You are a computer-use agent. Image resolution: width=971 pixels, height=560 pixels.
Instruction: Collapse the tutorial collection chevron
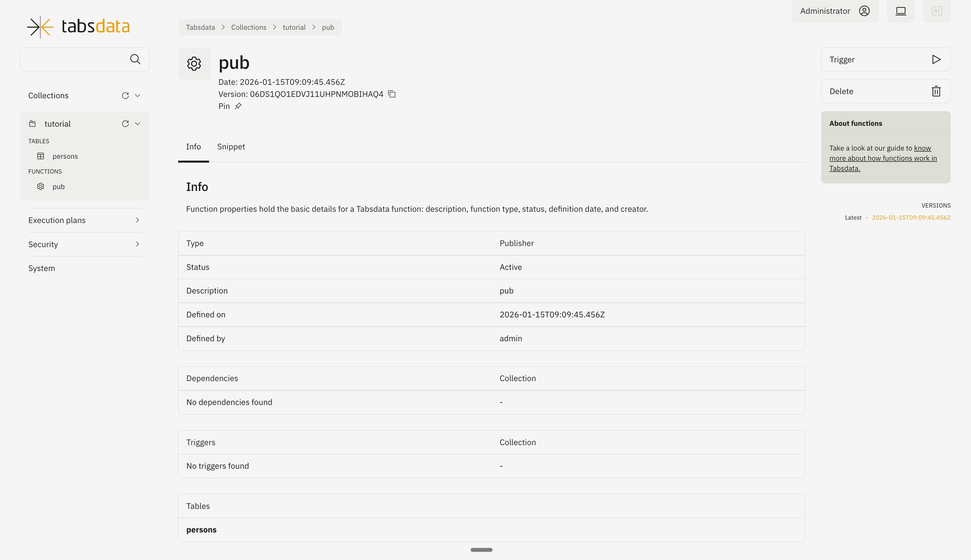tap(137, 124)
